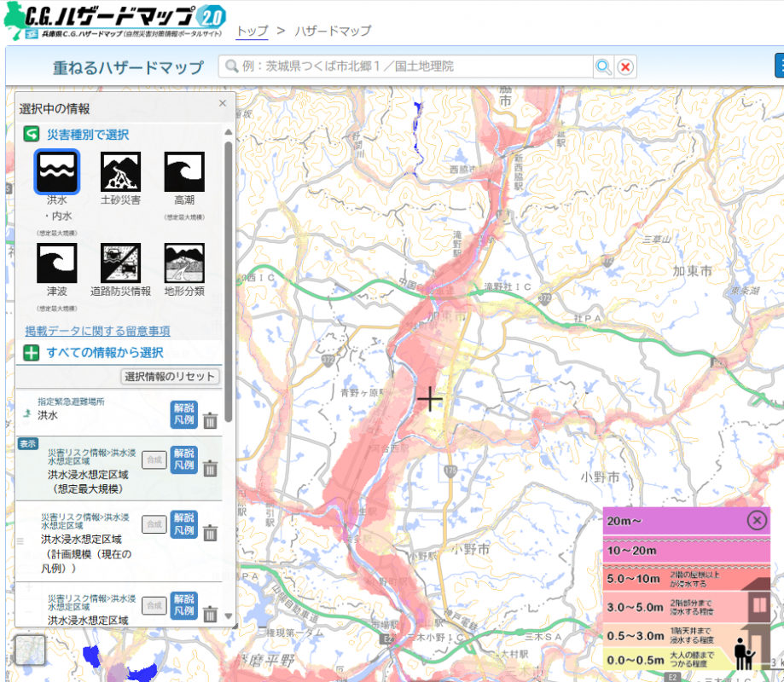Image resolution: width=784 pixels, height=682 pixels.
Task: Enable 合成 blending on the 計画規模 flood layer
Action: pyautogui.click(x=154, y=524)
